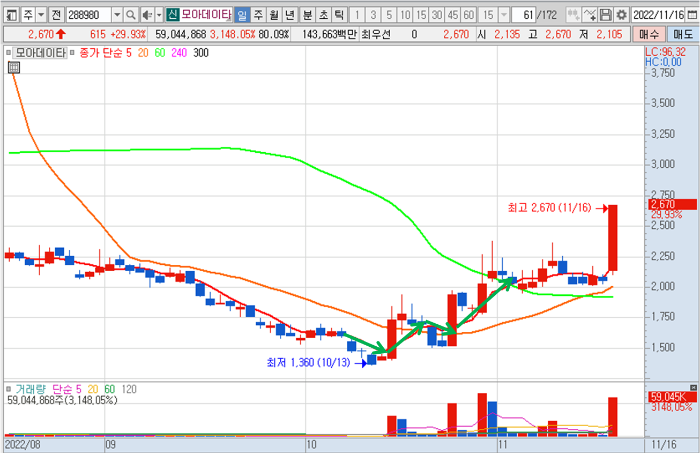
Task: Click the panel toggle icon at toolbar start
Action: coord(12,15)
